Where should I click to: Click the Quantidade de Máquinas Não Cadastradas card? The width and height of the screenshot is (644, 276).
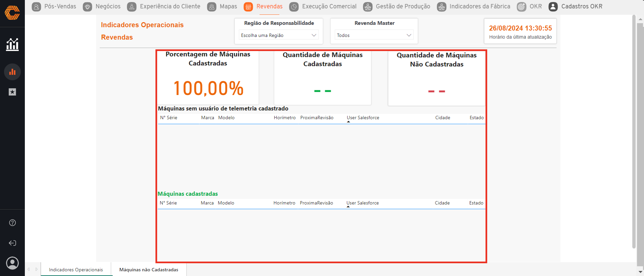point(436,78)
